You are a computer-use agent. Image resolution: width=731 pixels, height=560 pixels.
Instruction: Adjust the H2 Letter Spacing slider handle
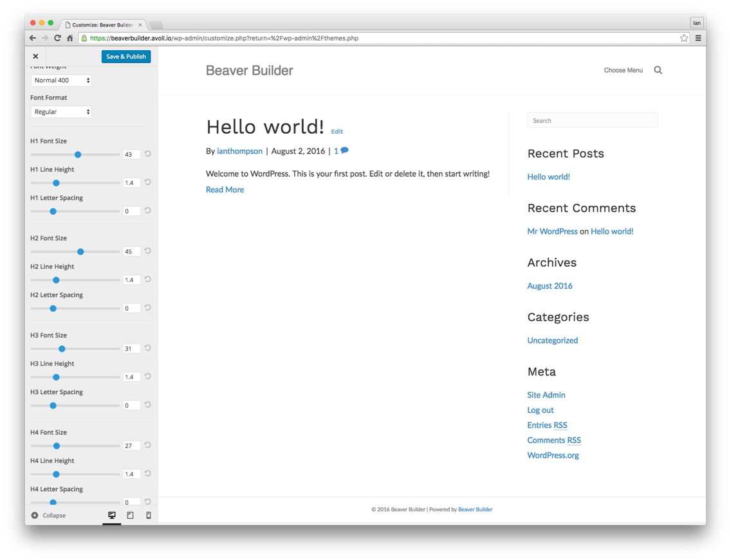53,309
